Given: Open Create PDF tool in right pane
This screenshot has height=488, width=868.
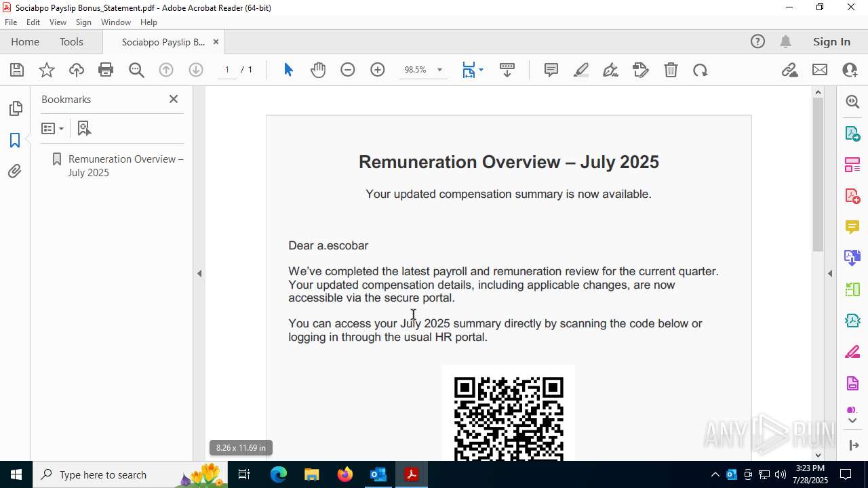Looking at the screenshot, I should (852, 195).
